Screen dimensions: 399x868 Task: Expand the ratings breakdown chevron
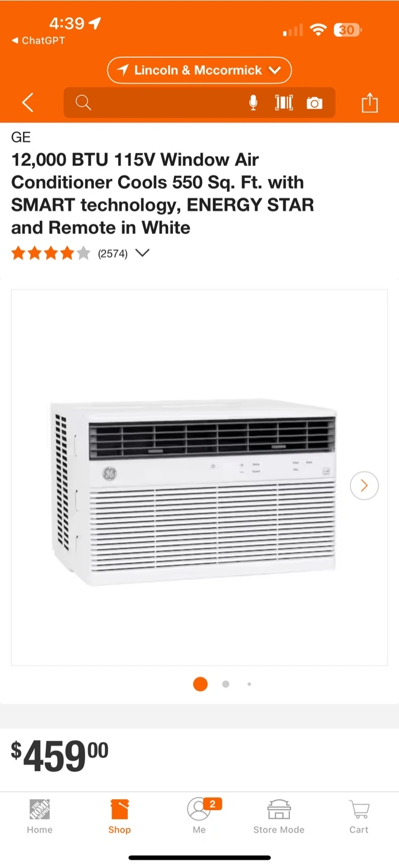142,253
